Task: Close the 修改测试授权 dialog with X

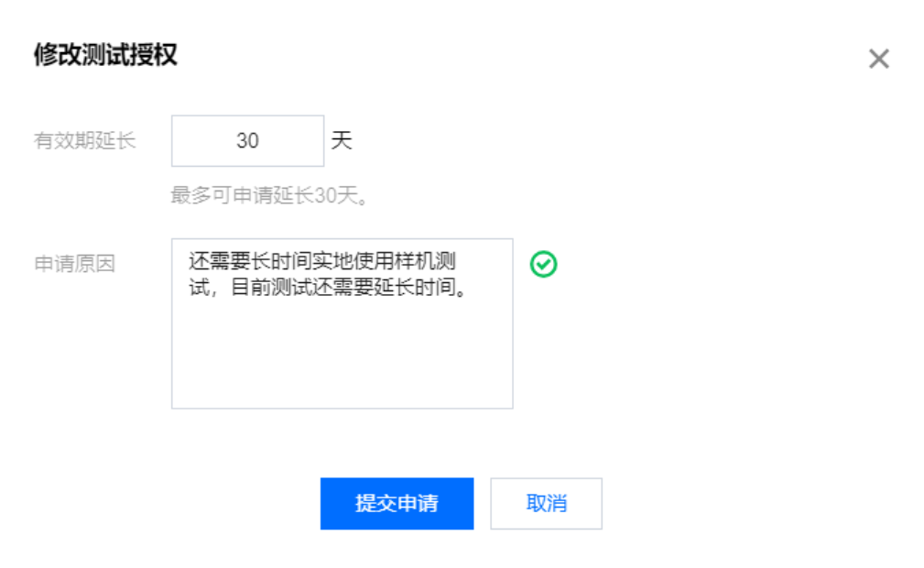Action: (878, 59)
